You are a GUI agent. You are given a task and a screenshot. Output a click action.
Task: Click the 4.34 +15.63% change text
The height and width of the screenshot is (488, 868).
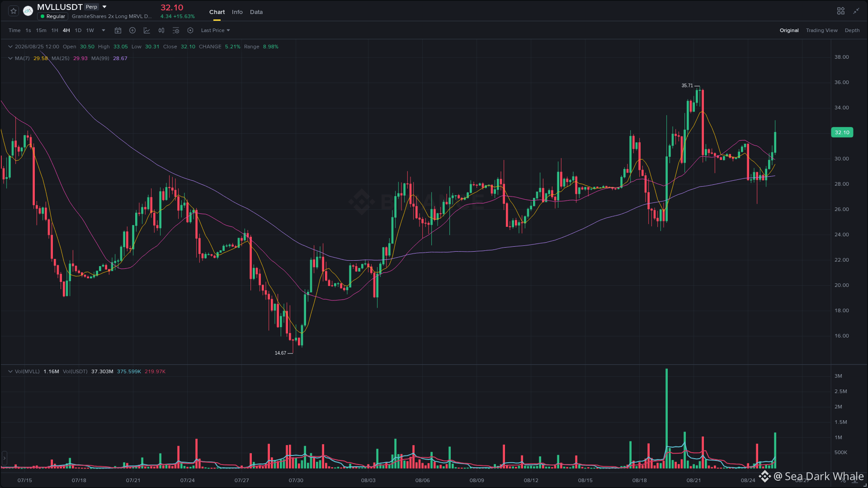tap(178, 16)
